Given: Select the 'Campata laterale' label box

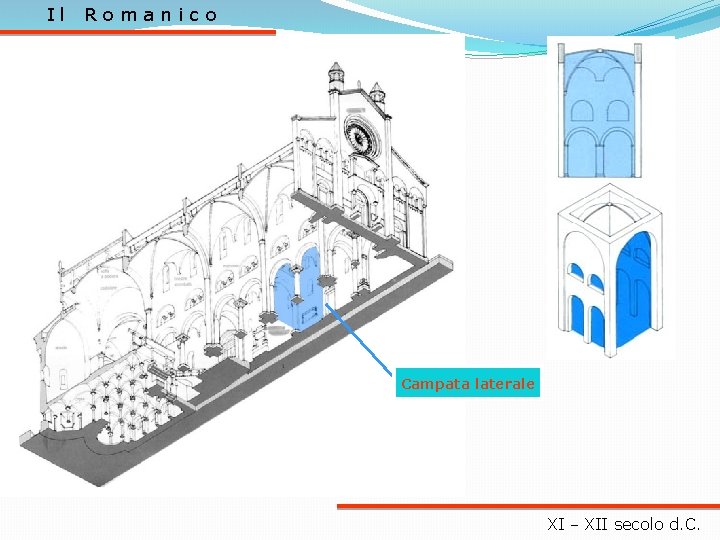Looking at the screenshot, I should (x=467, y=382).
